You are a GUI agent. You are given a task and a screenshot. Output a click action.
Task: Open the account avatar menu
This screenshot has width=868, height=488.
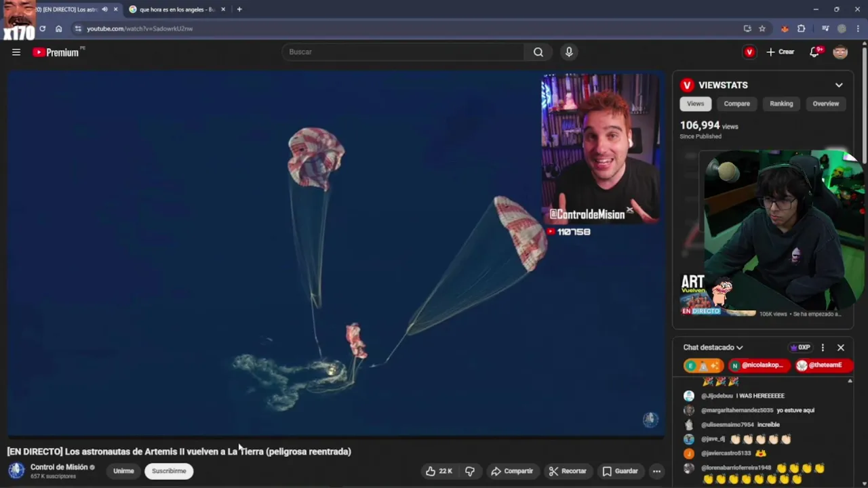click(x=840, y=52)
